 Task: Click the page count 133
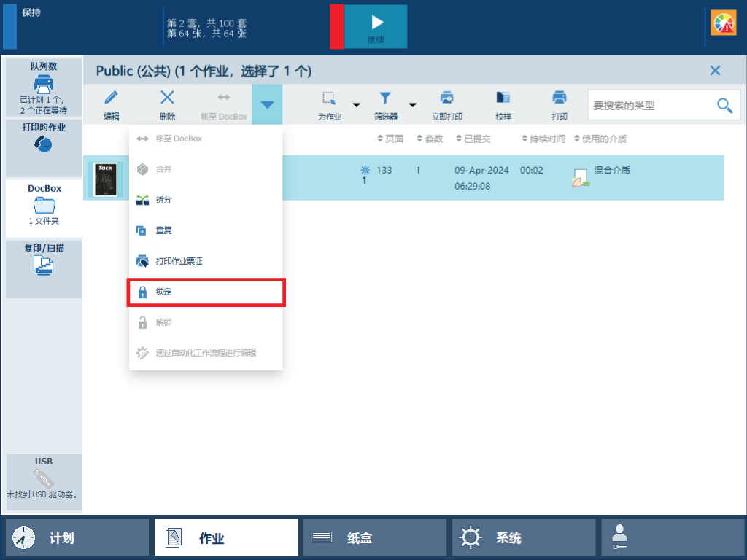coord(384,170)
